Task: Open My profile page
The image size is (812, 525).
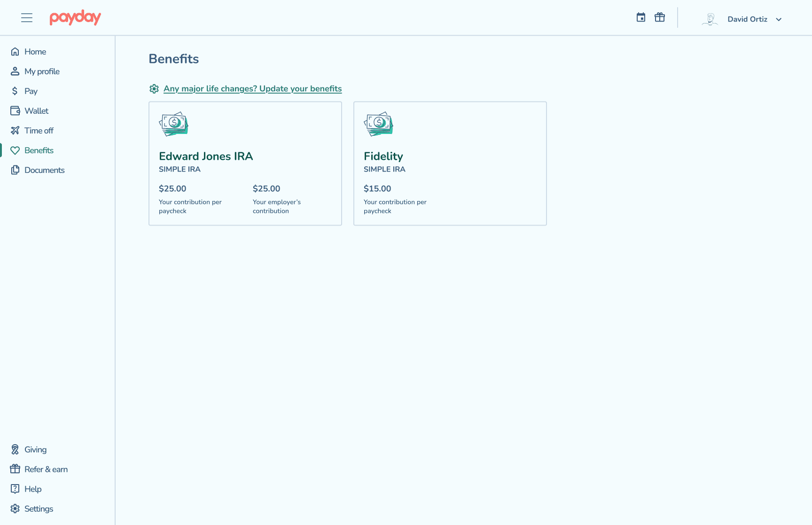Action: coord(42,71)
